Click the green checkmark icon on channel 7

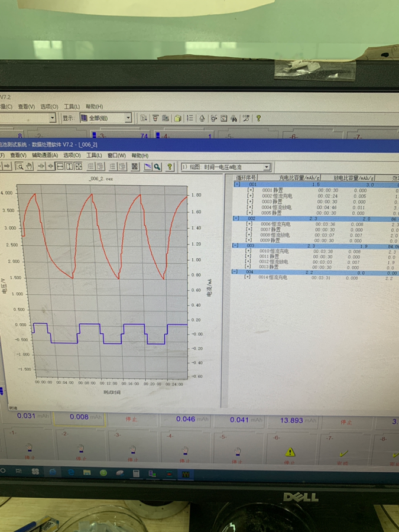[343, 453]
